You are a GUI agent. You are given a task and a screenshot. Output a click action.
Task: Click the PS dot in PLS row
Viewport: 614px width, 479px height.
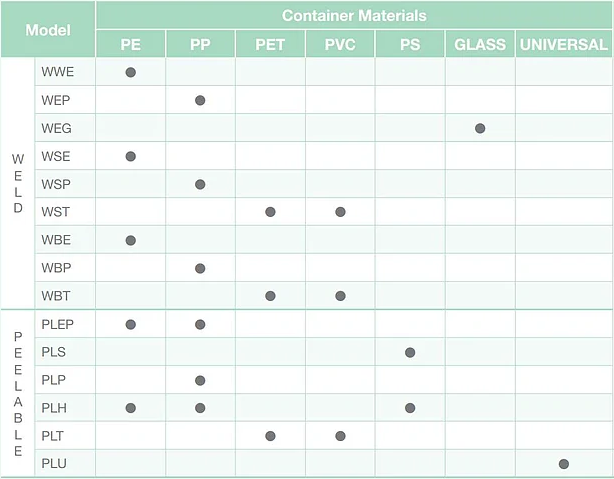click(410, 352)
